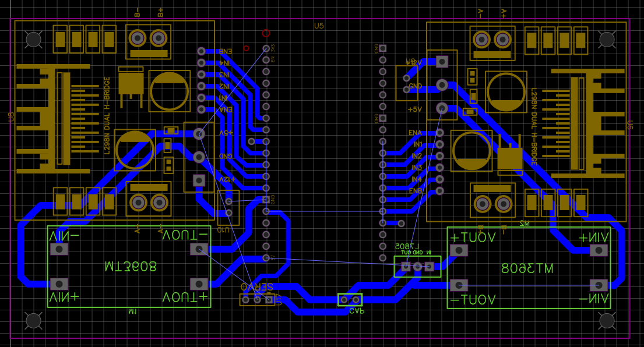
Task: Click the CAP header footprint
Action: click(350, 299)
